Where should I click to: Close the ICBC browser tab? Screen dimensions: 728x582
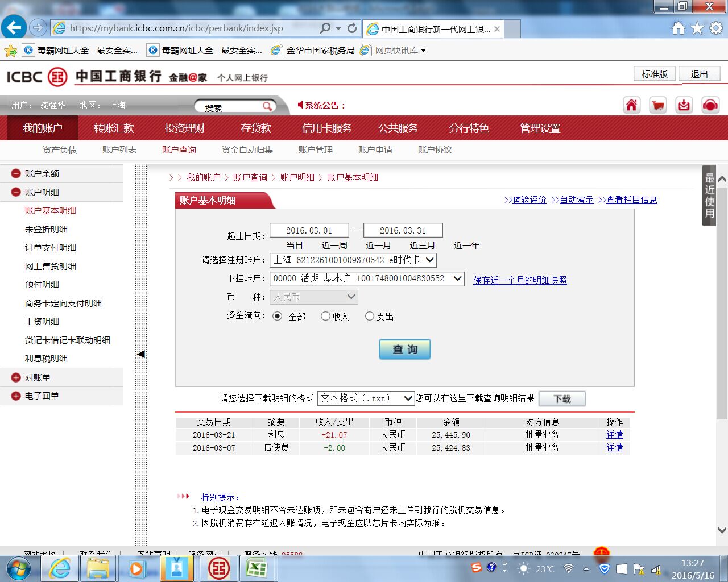(497, 28)
